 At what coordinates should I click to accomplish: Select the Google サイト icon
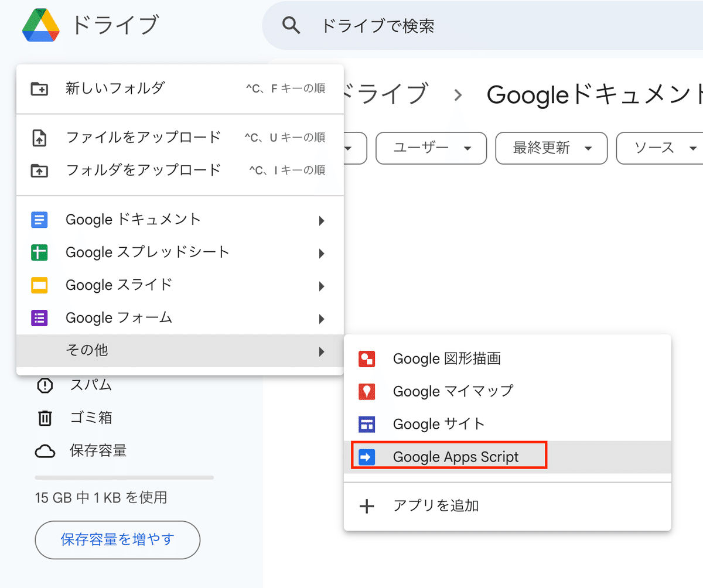coord(366,424)
